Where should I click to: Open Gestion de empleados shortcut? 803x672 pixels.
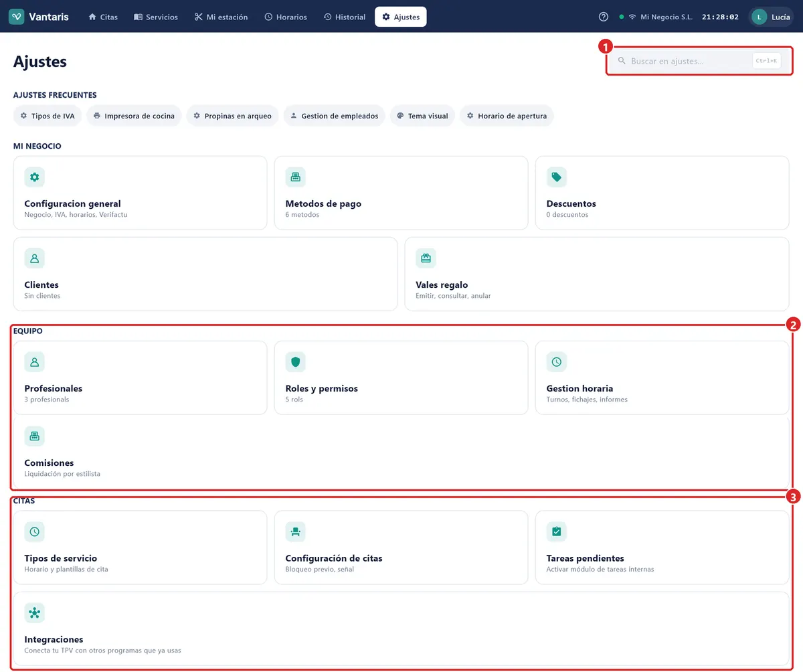pos(335,116)
